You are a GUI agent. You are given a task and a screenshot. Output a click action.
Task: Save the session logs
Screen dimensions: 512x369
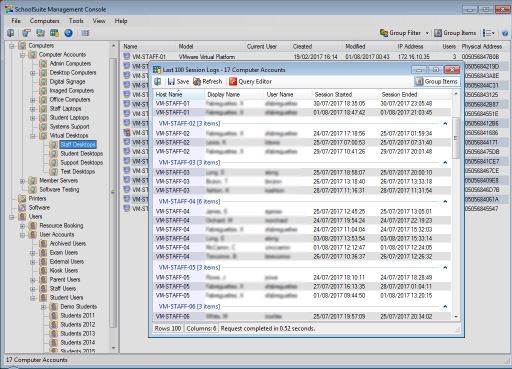pyautogui.click(x=178, y=82)
